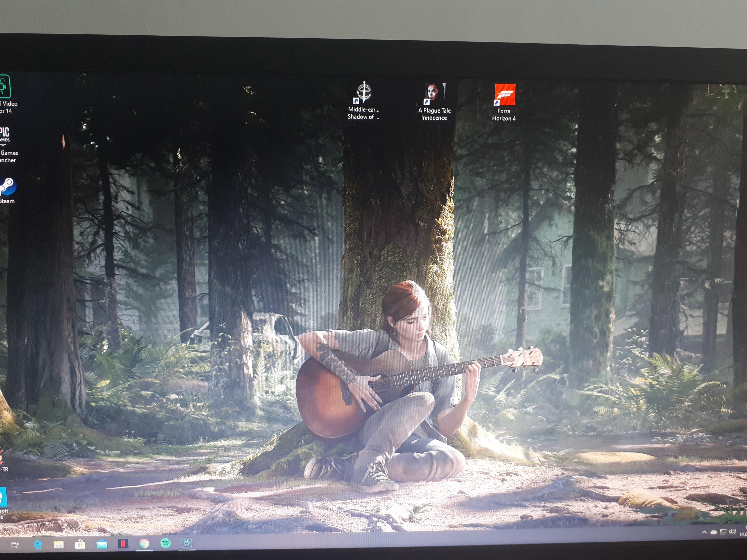Click the Task View button on taskbar

[15, 545]
